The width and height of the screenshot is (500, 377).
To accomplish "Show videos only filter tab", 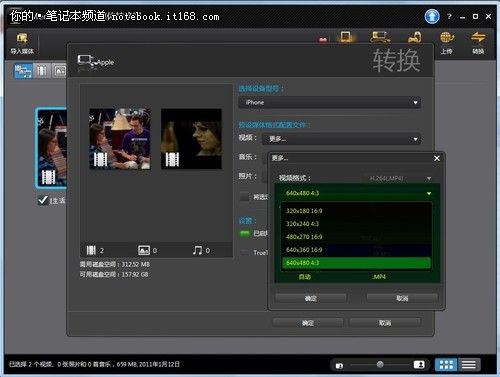I will (x=42, y=71).
